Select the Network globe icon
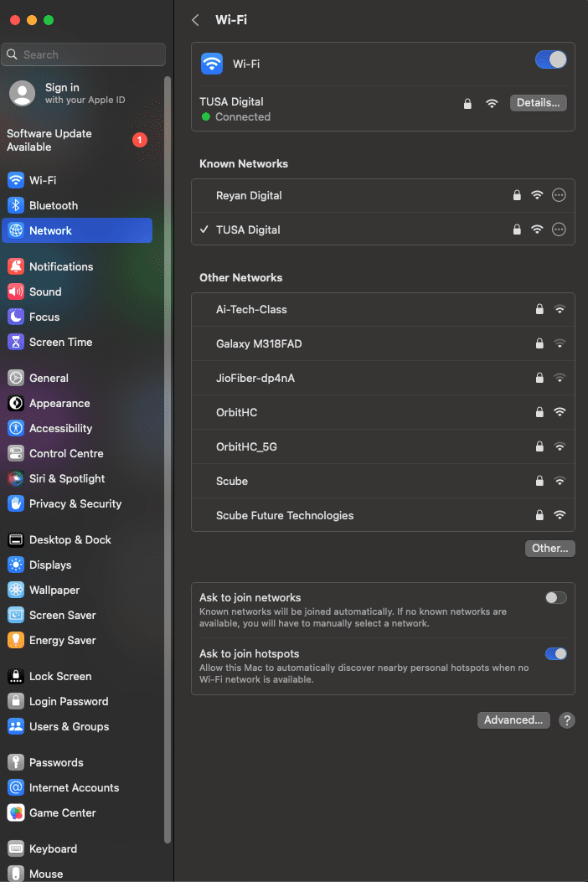 tap(16, 230)
